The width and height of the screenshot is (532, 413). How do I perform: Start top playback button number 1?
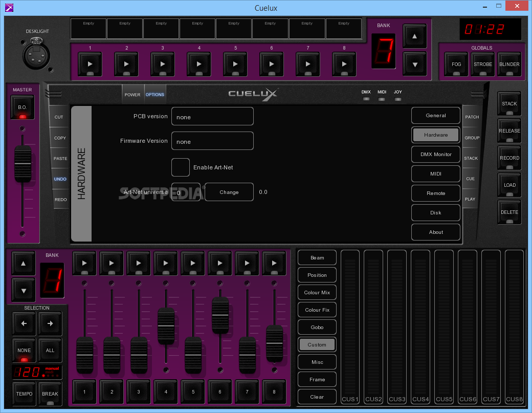click(90, 64)
